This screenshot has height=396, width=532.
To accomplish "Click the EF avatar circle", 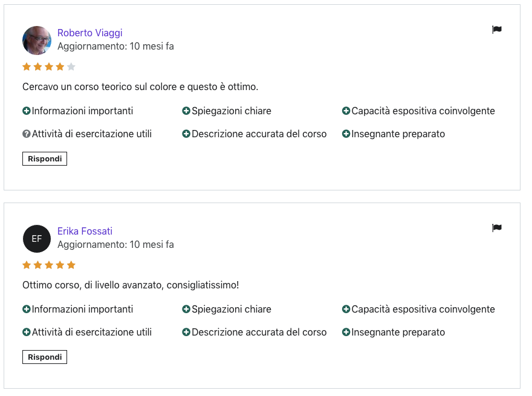I will 37,239.
